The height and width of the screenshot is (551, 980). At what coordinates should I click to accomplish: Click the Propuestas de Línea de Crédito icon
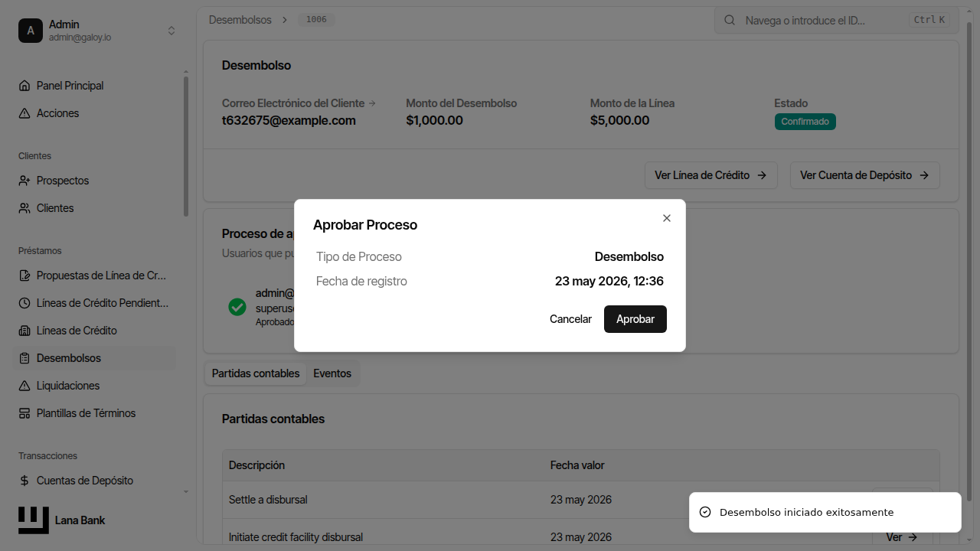click(x=24, y=275)
